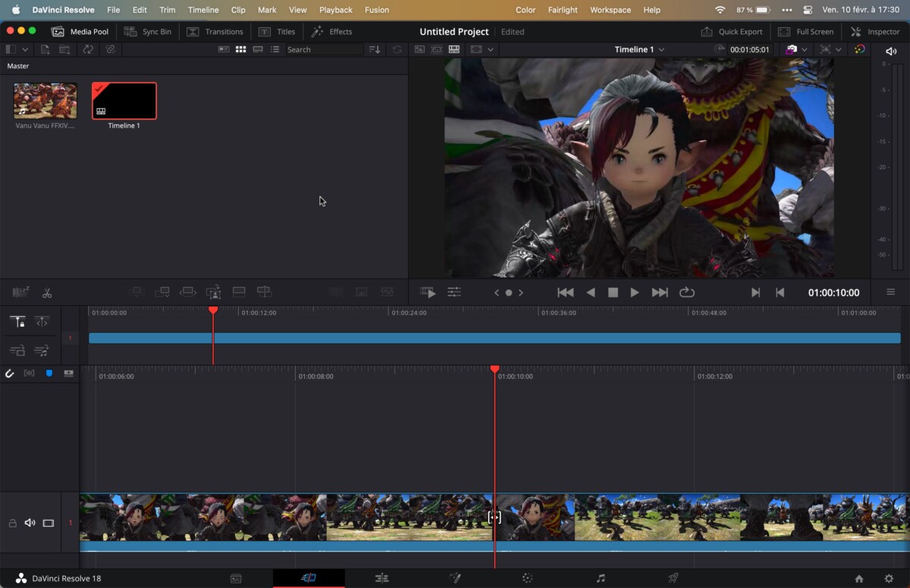Open the Playback menu
The width and height of the screenshot is (910, 588).
tap(335, 10)
